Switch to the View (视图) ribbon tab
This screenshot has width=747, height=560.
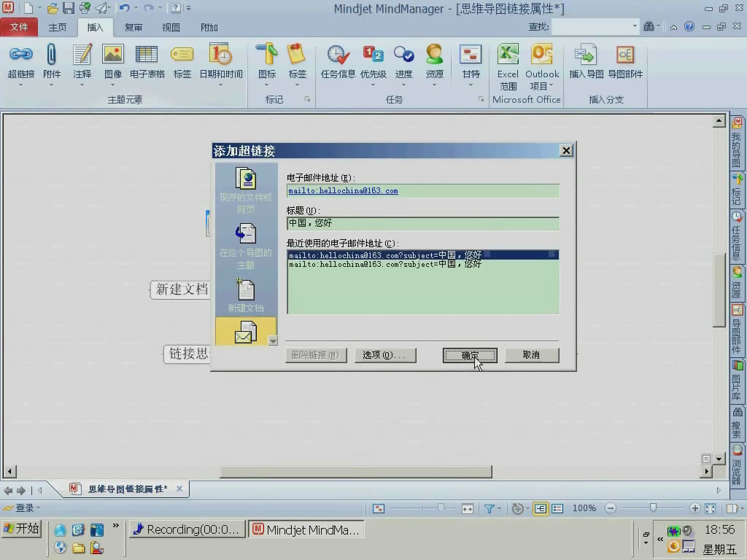171,27
